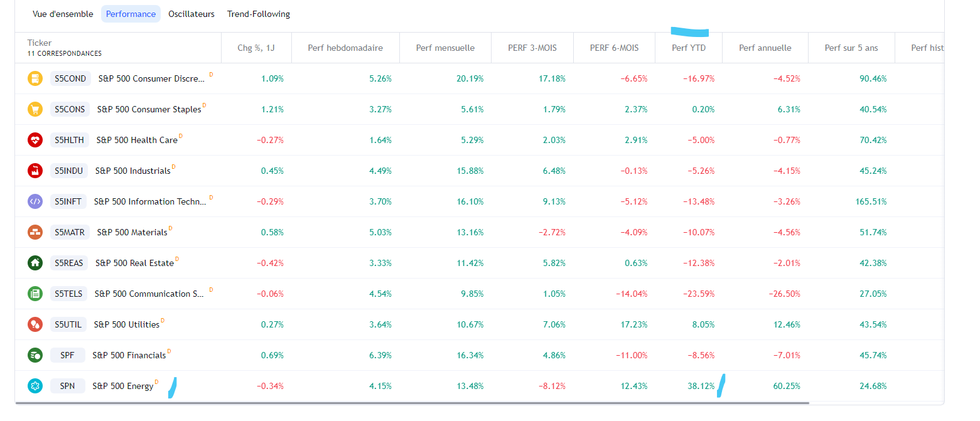Open the SPN ticker symbol
This screenshot has width=980, height=421.
(68, 386)
